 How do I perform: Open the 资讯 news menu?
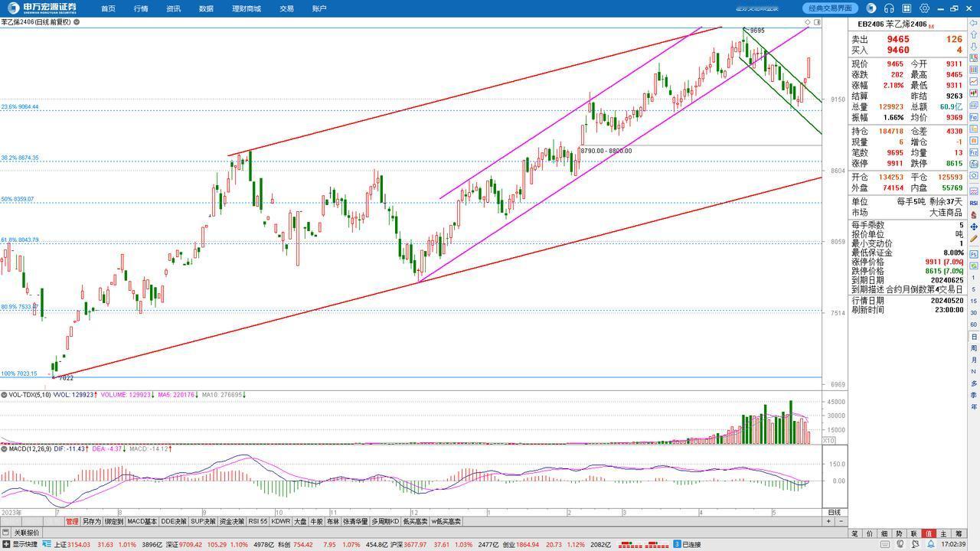[x=174, y=8]
